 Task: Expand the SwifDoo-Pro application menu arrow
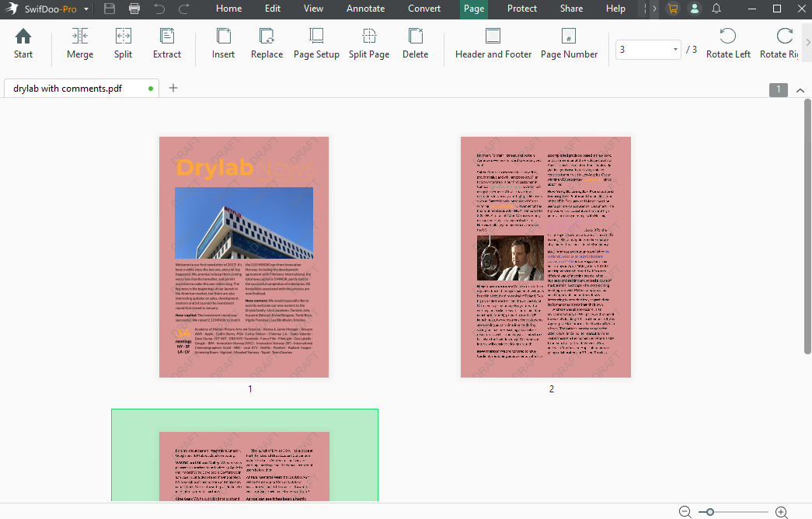point(86,9)
